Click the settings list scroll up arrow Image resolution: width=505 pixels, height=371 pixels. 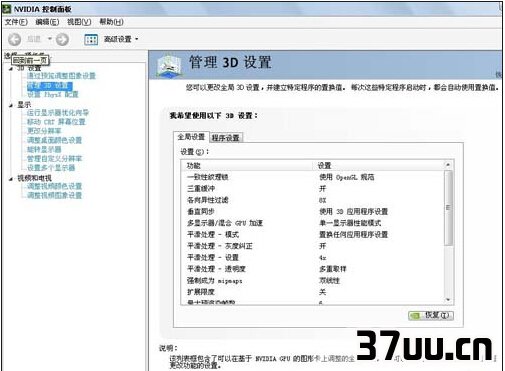click(448, 165)
